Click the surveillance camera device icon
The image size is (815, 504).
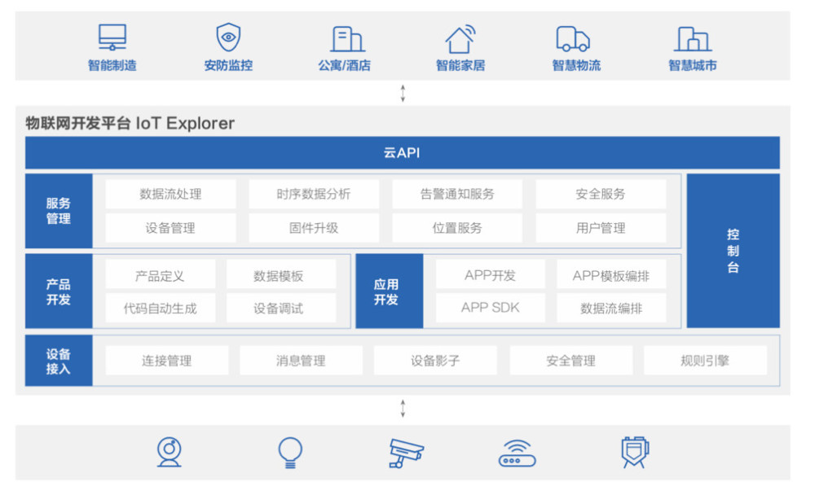[407, 454]
